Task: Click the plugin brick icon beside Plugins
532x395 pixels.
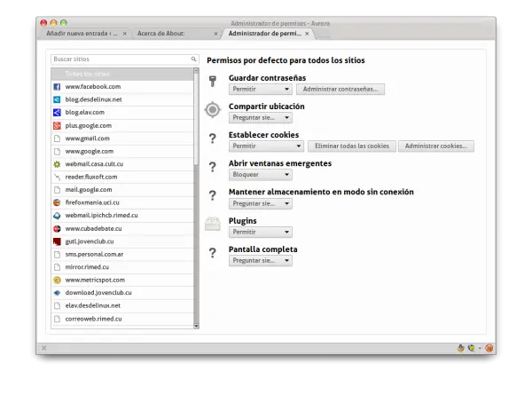Action: pos(213,224)
